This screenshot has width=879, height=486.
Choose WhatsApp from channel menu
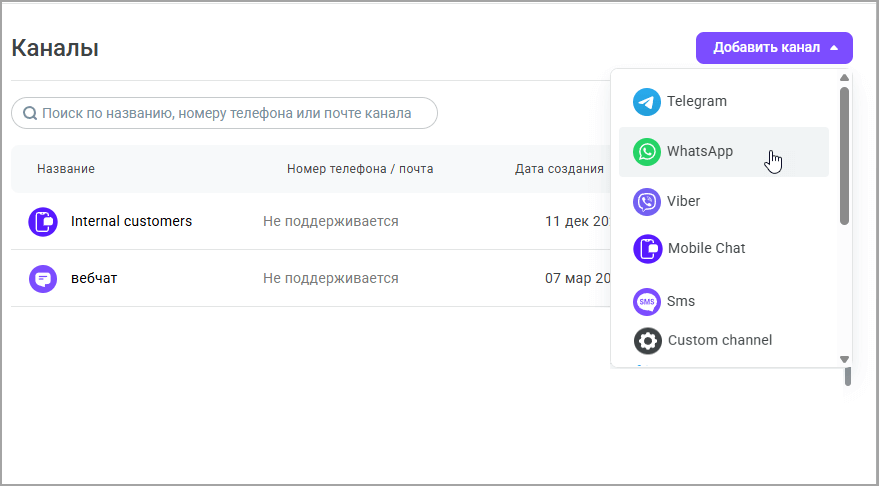point(724,152)
